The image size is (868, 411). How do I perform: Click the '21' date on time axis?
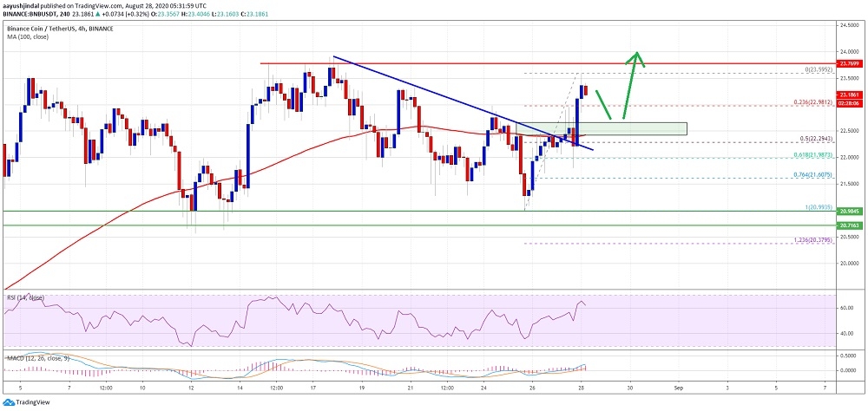(x=411, y=388)
